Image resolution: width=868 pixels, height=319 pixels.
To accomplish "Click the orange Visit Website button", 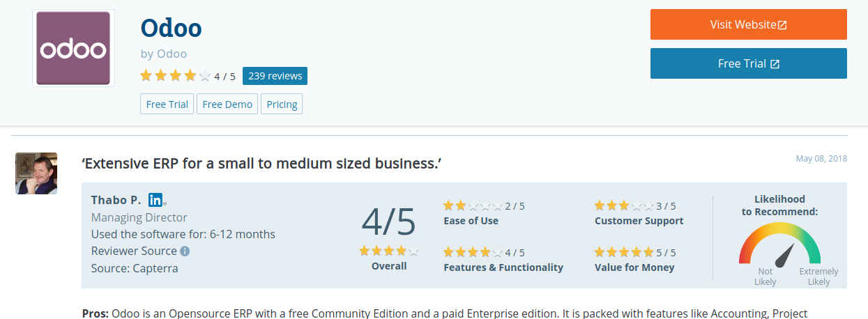I will pos(749,24).
